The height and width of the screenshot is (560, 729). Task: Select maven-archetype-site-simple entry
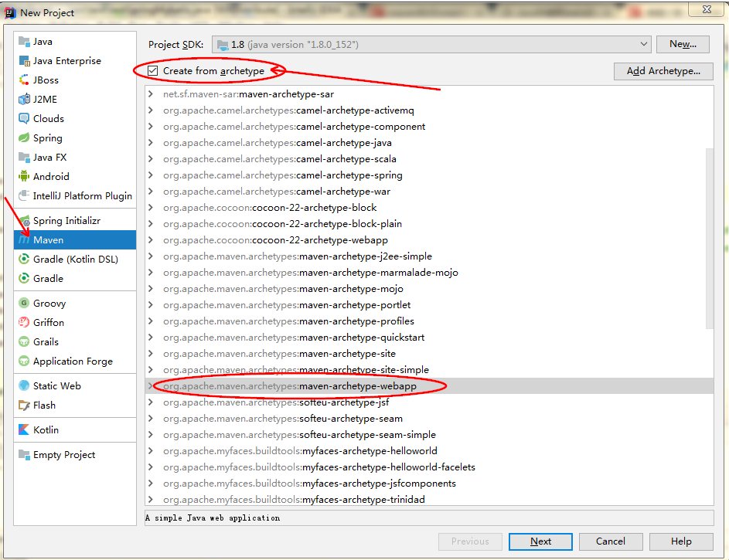click(x=429, y=370)
